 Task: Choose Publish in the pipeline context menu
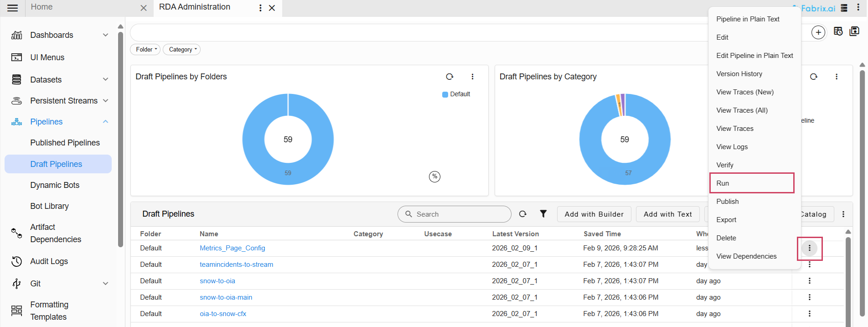coord(728,202)
